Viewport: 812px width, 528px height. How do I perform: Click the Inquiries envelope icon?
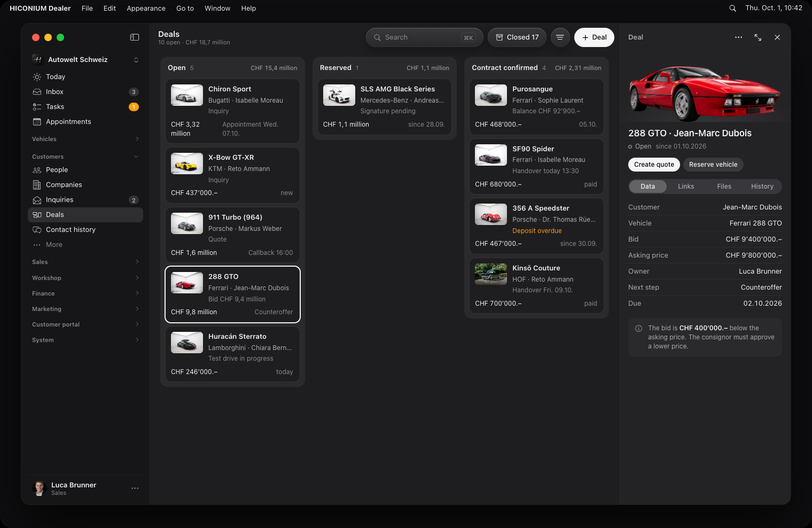point(37,200)
